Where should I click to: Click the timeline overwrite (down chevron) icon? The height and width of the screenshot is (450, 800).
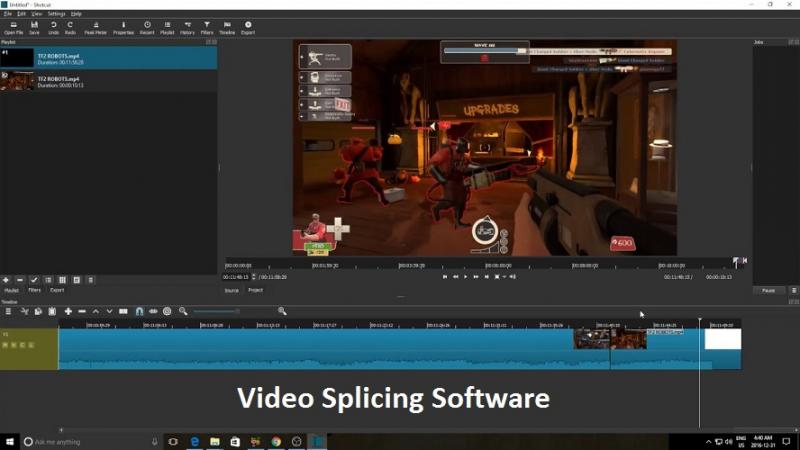[x=109, y=311]
